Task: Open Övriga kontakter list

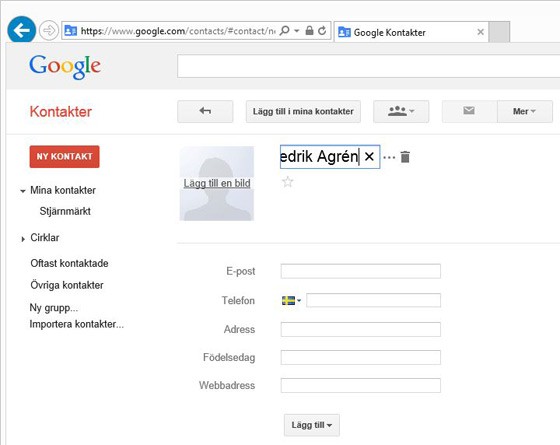Action: click(x=67, y=285)
